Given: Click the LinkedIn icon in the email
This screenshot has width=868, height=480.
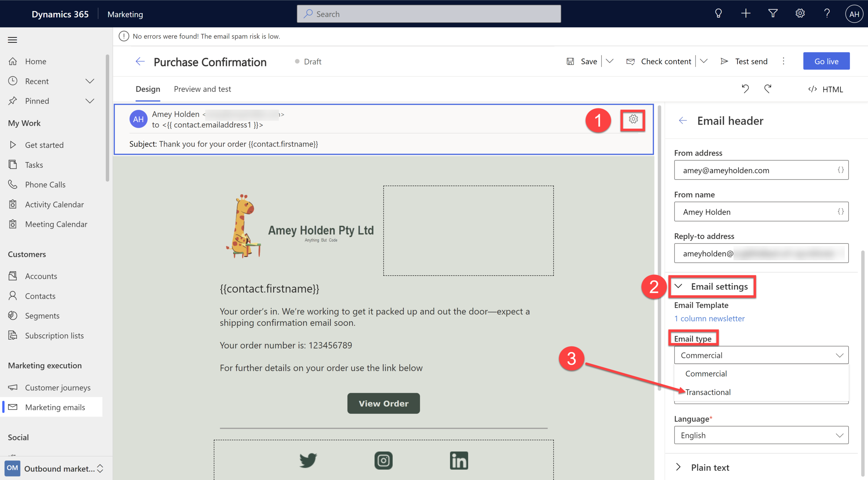Looking at the screenshot, I should coord(459,461).
